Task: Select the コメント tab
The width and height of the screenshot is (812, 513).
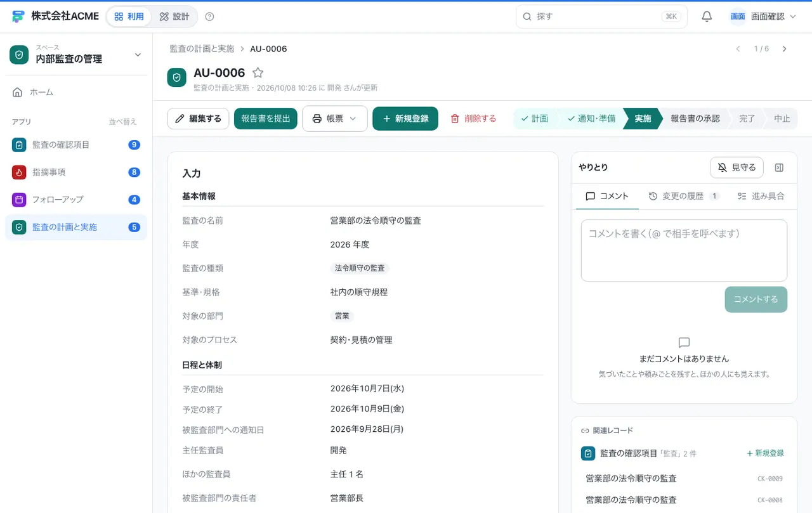Action: 607,196
